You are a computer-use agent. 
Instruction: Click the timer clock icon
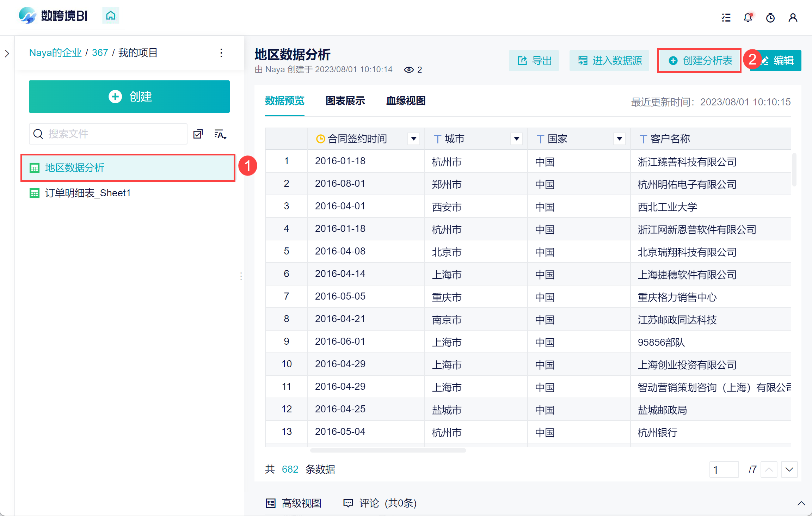(770, 18)
